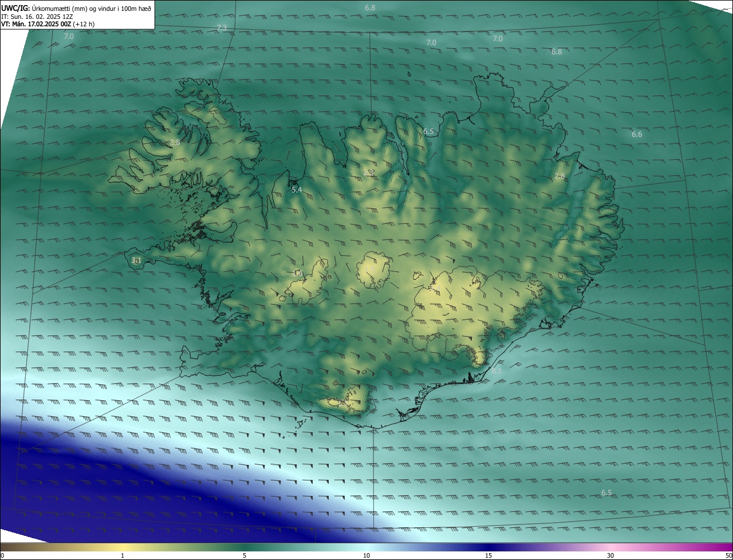The image size is (733, 560).
Task: Click the 1 tick on the color scale
Action: 123,556
